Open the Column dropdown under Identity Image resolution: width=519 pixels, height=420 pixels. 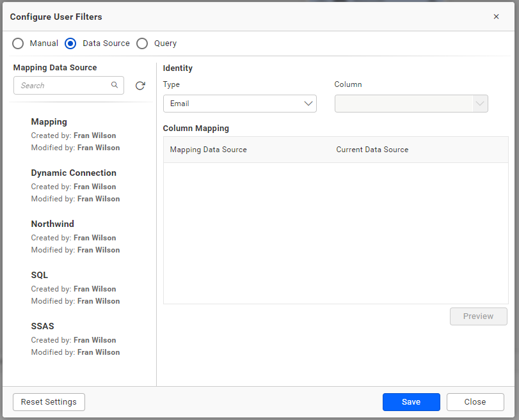(x=411, y=103)
